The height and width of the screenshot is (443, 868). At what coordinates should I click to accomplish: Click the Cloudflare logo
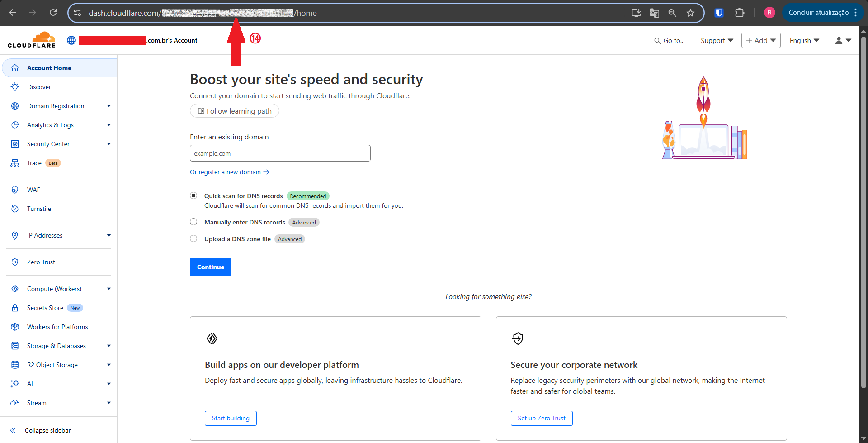pos(32,40)
